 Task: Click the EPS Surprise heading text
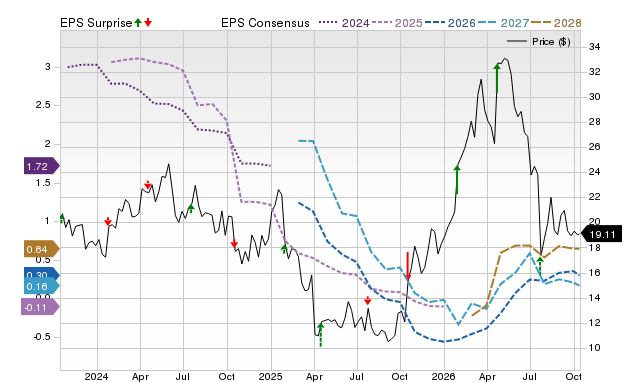point(96,23)
